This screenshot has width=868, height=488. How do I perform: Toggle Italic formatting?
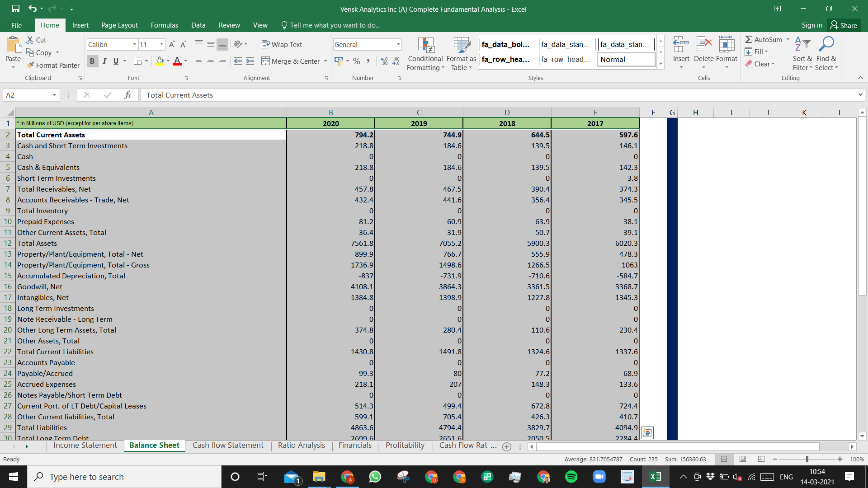click(104, 61)
